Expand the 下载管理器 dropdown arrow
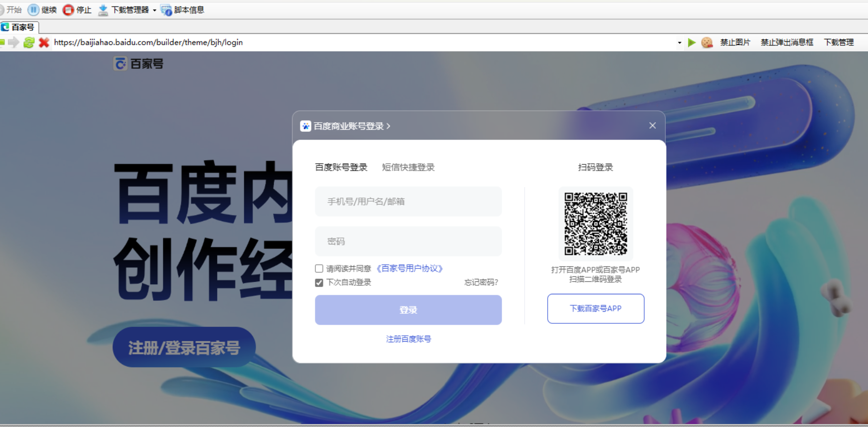The height and width of the screenshot is (427, 868). (154, 10)
